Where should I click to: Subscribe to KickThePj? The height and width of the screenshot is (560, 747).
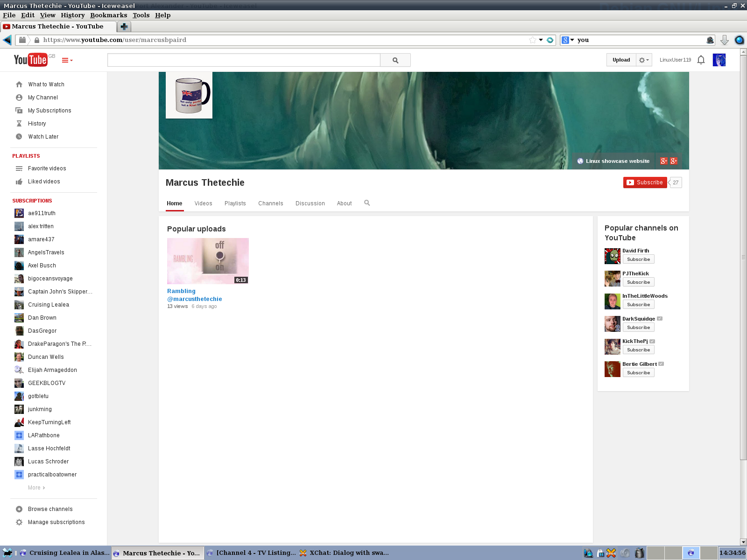pos(638,350)
